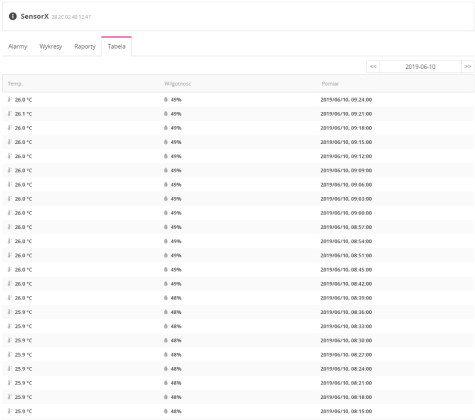Image resolution: width=475 pixels, height=420 pixels.
Task: Click droplet icon in the 08:39:00 row
Action: 166,298
